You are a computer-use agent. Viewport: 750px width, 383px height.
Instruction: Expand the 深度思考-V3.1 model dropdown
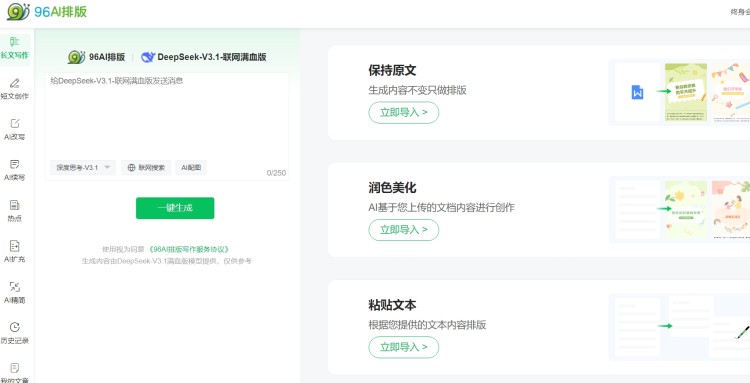point(83,167)
